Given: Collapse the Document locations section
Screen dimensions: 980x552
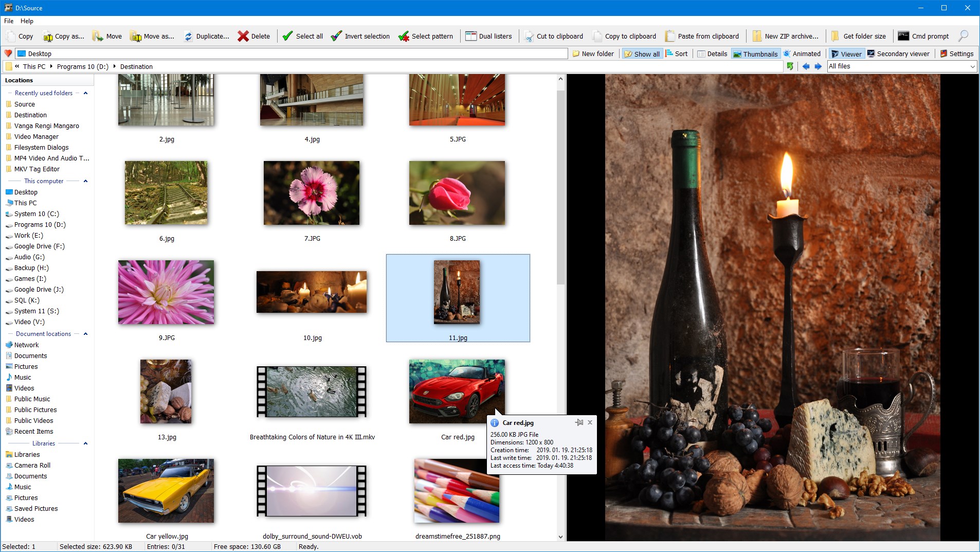Looking at the screenshot, I should [x=85, y=334].
